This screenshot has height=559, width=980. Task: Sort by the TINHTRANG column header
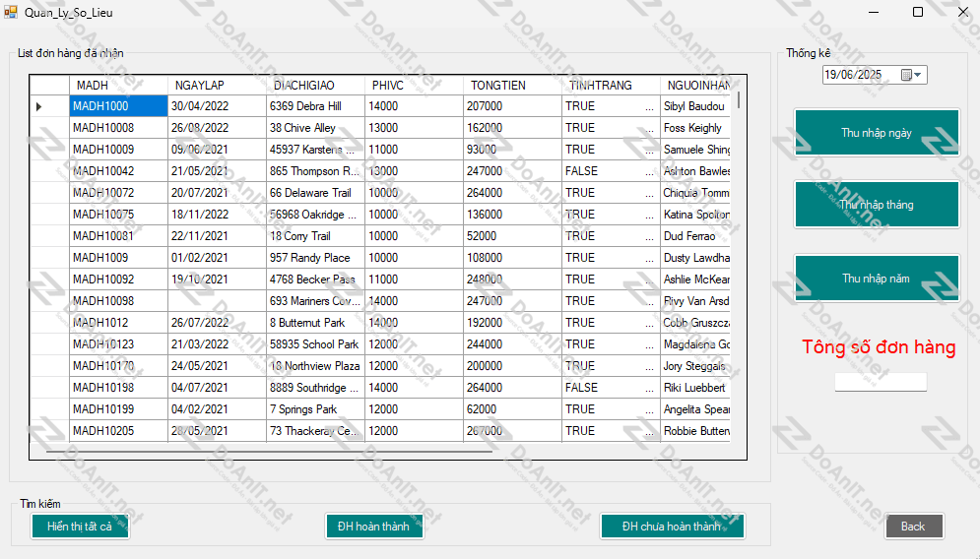(611, 86)
